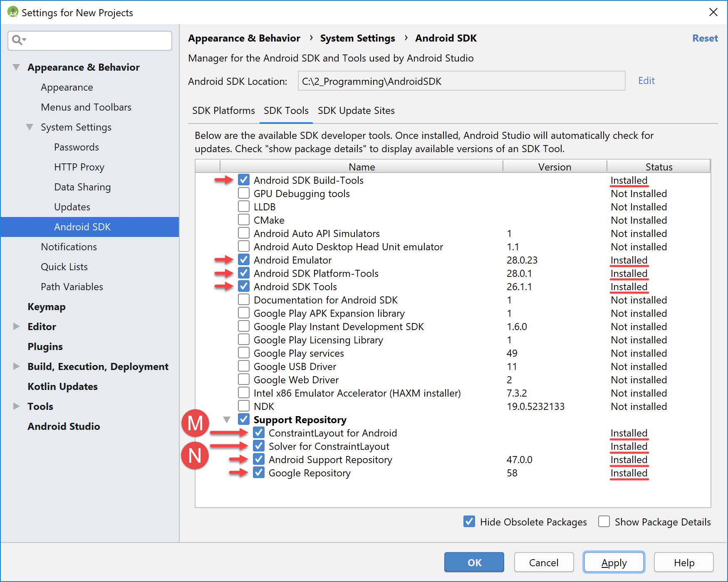Image resolution: width=728 pixels, height=582 pixels.
Task: Click the Cancel button
Action: click(544, 562)
